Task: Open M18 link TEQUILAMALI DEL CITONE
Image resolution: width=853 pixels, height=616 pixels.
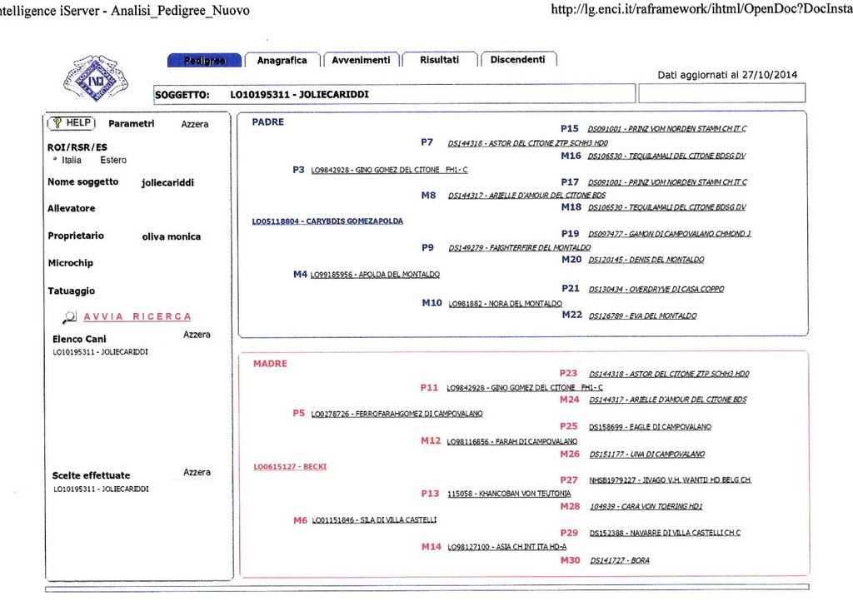Action: [x=667, y=207]
